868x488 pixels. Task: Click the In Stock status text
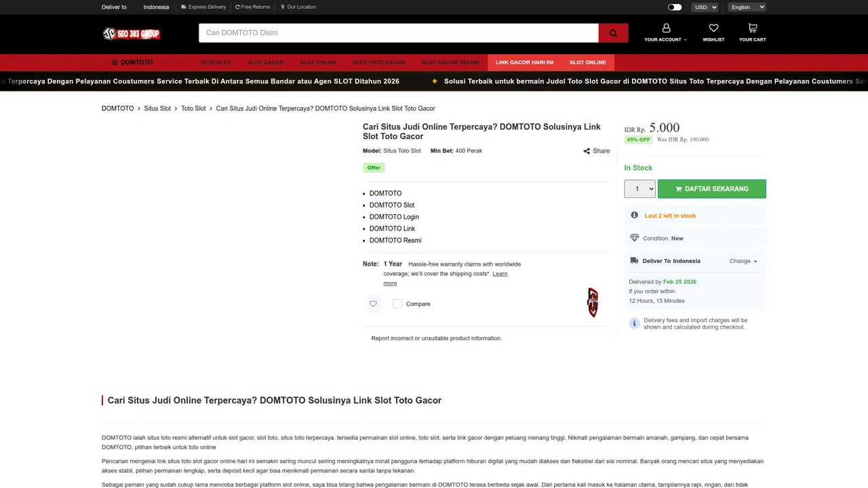(x=638, y=168)
